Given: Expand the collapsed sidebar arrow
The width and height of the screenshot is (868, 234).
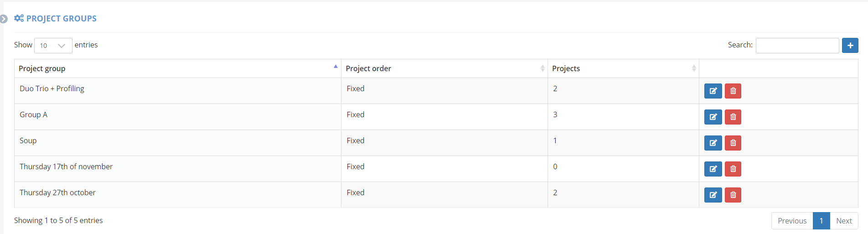Looking at the screenshot, I should pyautogui.click(x=4, y=19).
